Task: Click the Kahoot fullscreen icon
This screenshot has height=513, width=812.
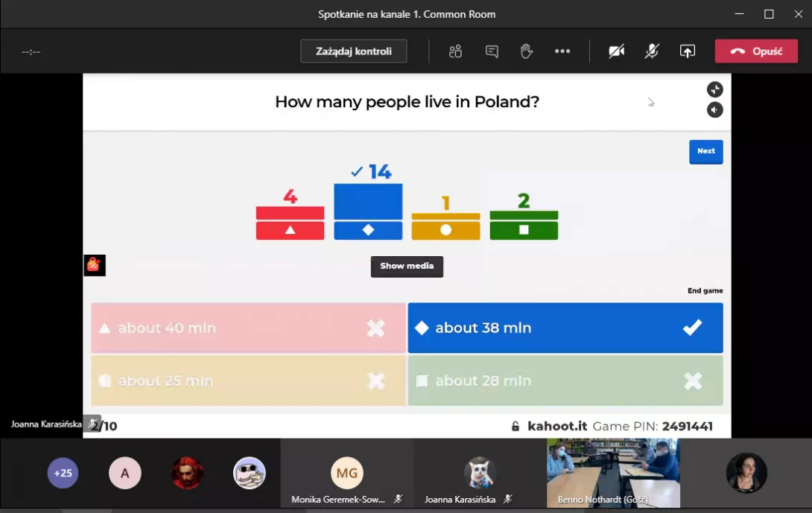Action: pyautogui.click(x=714, y=89)
